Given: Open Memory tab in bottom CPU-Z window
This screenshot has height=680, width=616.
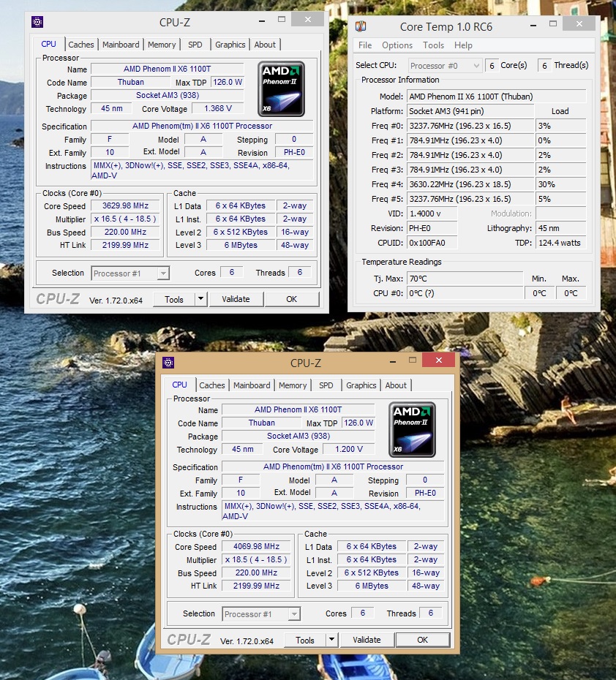Looking at the screenshot, I should [x=293, y=385].
